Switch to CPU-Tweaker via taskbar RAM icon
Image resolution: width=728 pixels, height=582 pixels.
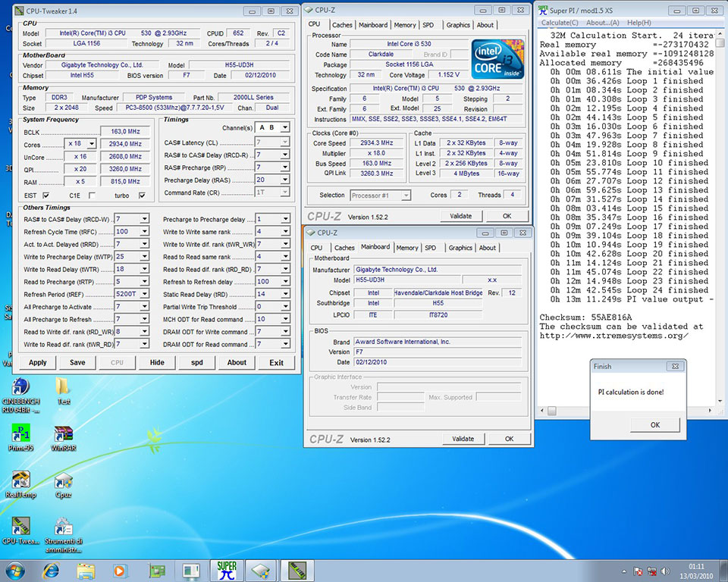297,571
